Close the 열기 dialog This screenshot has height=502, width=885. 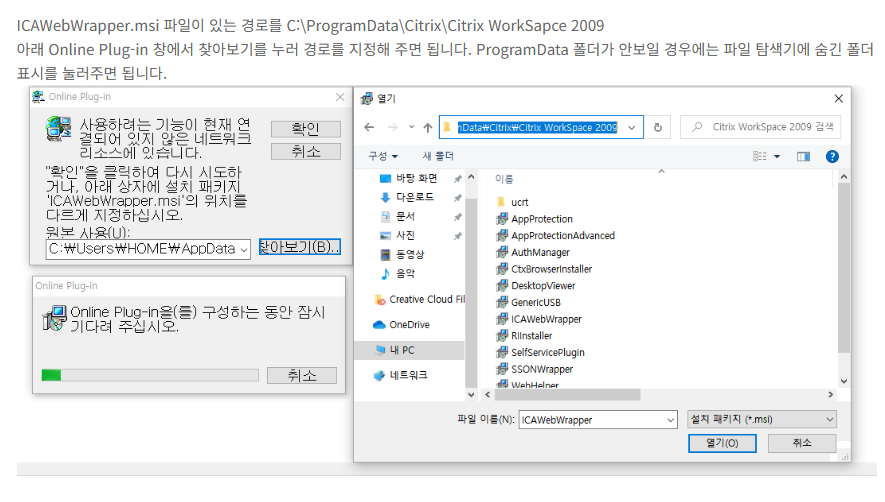coord(839,99)
